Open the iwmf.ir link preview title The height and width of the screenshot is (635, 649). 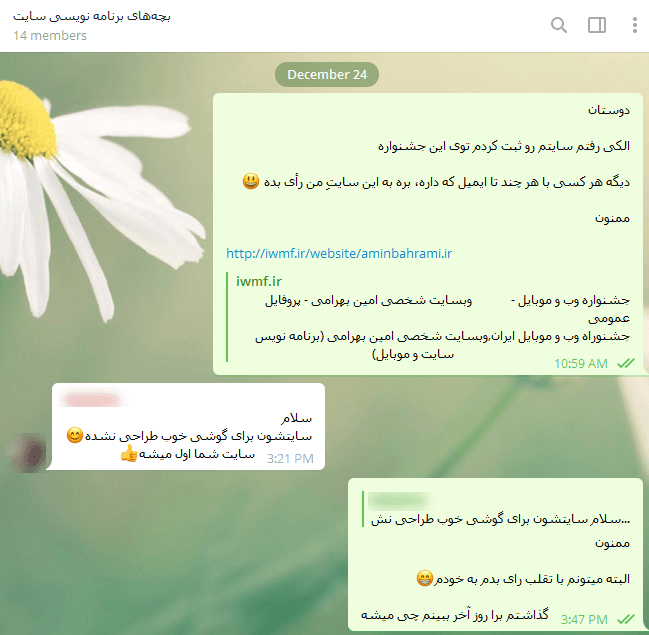[x=259, y=281]
